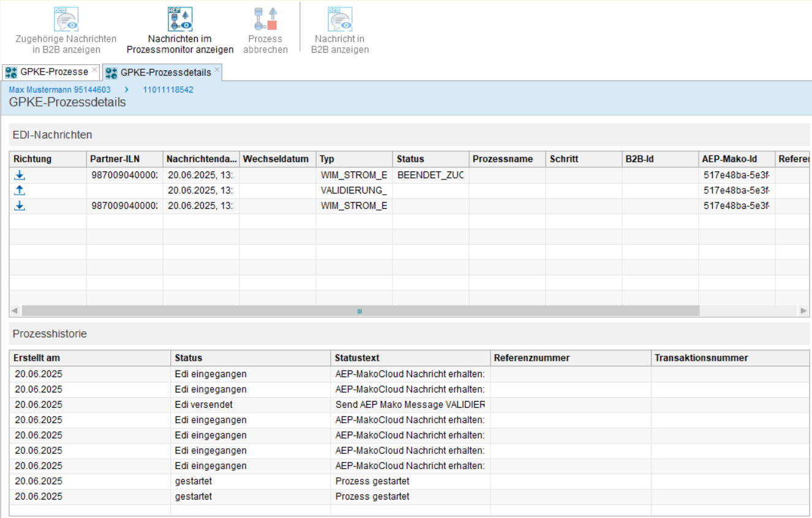Sort by Richtung column header

(x=48, y=159)
